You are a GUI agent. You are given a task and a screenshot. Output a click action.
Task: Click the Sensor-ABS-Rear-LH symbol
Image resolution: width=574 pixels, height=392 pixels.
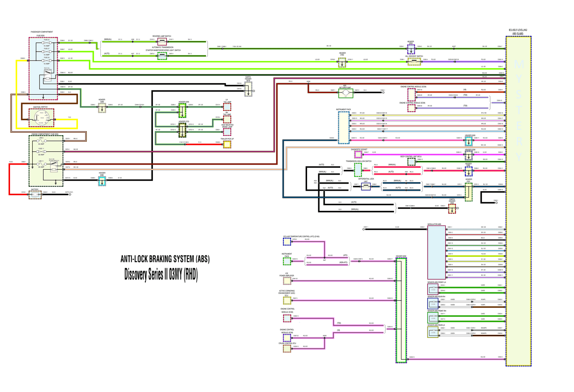[x=433, y=332]
